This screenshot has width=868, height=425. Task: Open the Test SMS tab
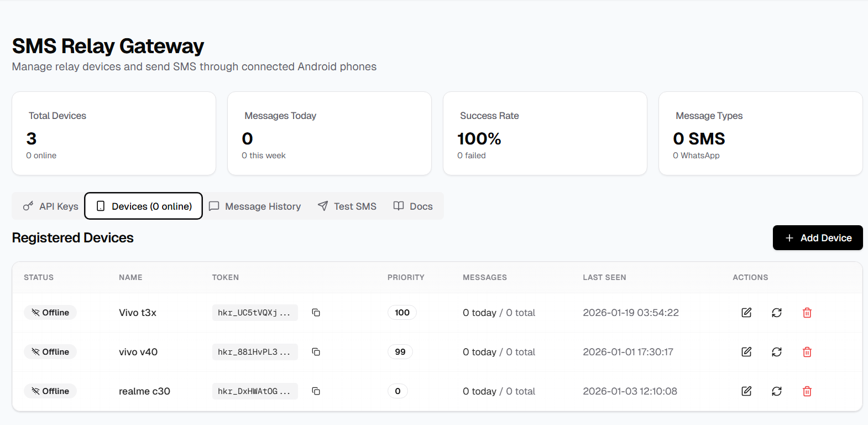tap(347, 206)
